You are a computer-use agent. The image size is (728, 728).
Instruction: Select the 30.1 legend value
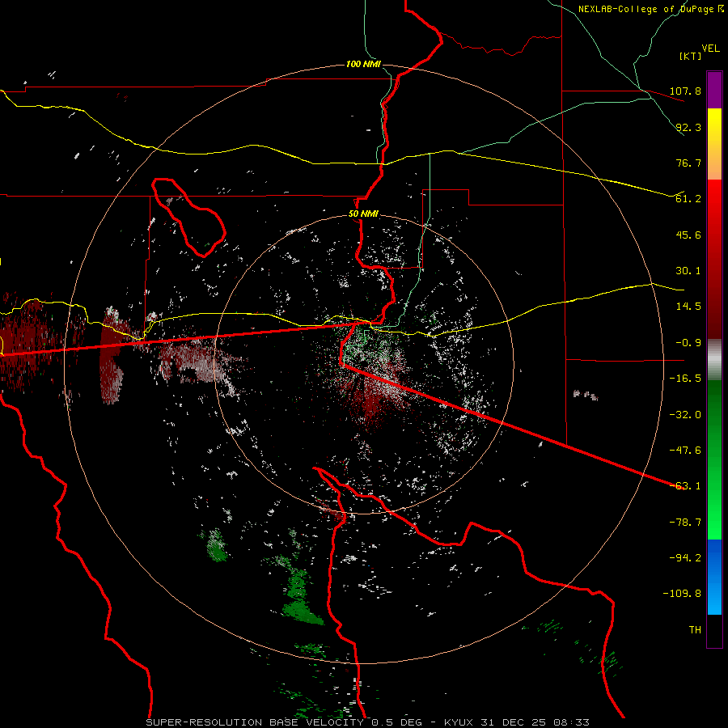pyautogui.click(x=688, y=271)
